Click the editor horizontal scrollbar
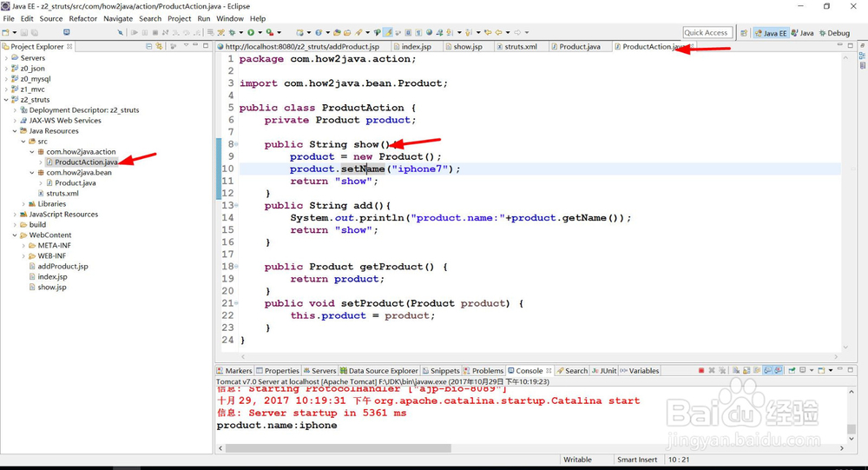868x470 pixels. 539,356
